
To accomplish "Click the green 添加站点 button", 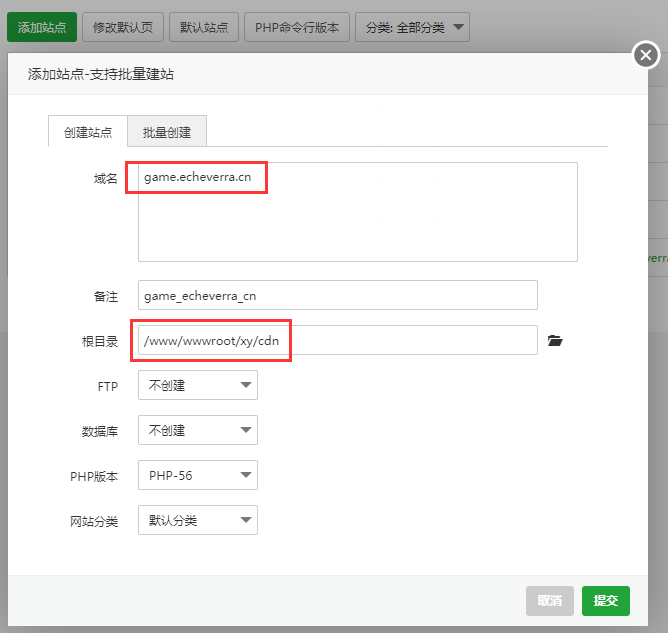I will click(x=42, y=27).
